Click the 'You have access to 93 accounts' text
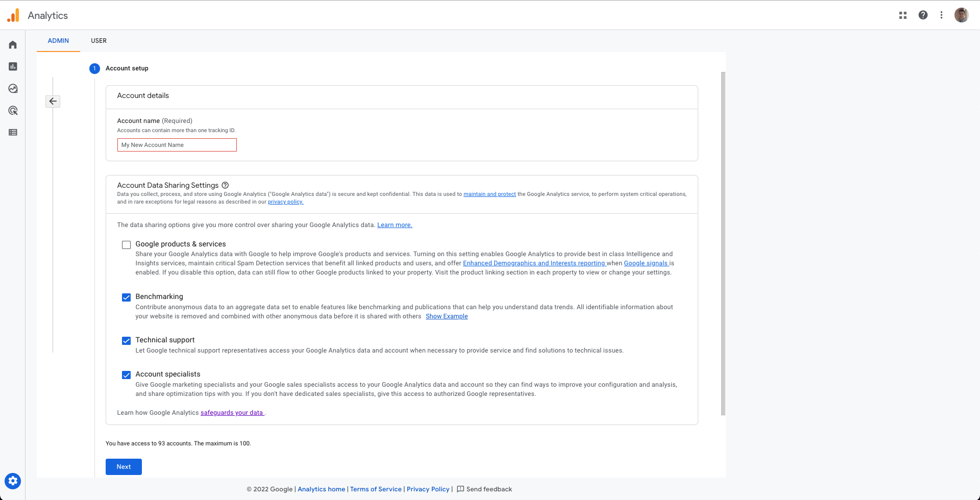980x500 pixels. pyautogui.click(x=178, y=443)
